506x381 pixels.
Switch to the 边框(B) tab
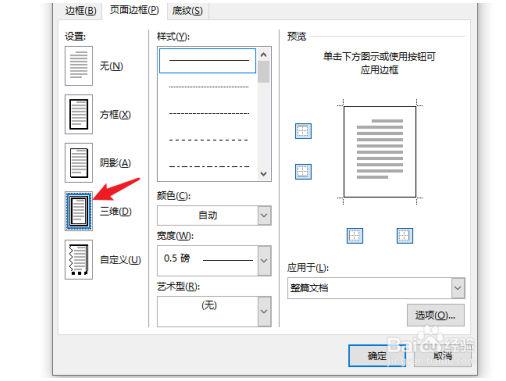point(81,11)
